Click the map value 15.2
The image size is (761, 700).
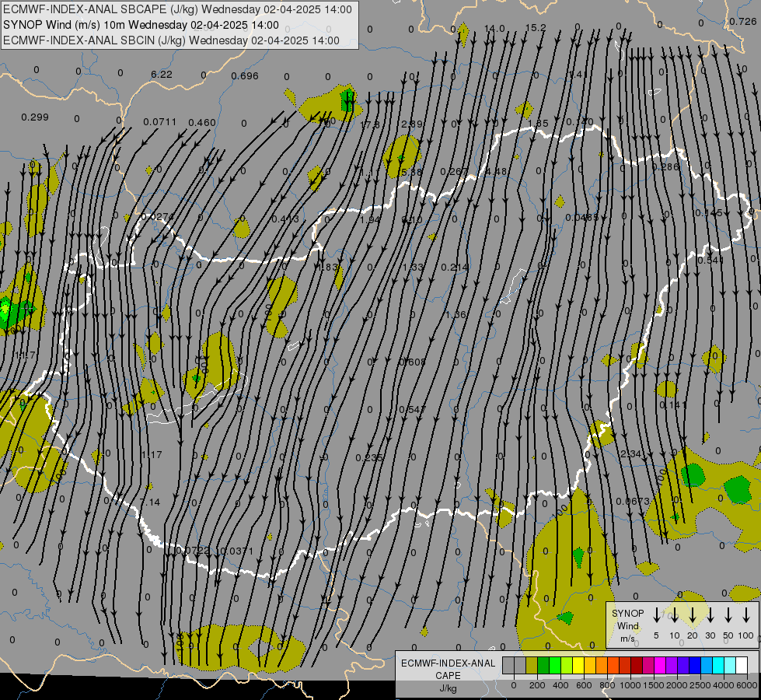click(536, 28)
